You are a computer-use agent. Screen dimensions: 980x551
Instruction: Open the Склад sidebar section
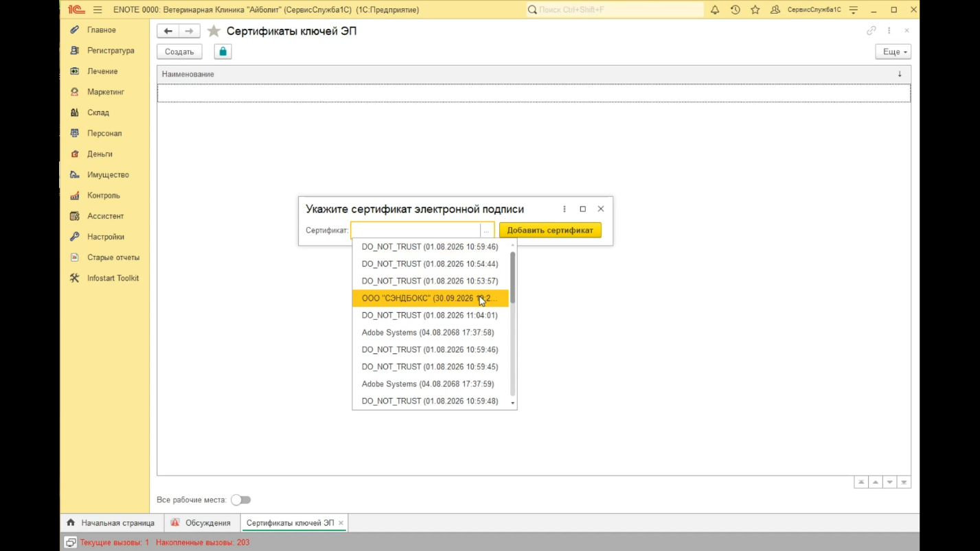(x=98, y=113)
